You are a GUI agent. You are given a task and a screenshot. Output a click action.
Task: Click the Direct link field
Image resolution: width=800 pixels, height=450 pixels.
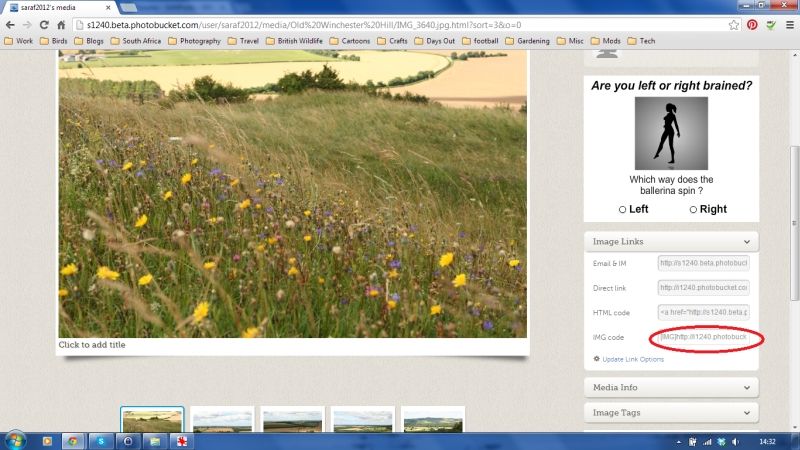703,288
